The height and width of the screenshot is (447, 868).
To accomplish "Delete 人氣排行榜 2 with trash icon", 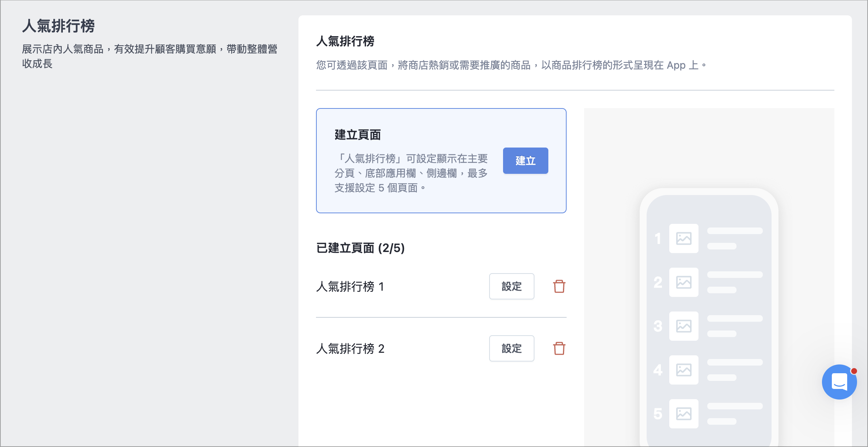I will click(559, 348).
